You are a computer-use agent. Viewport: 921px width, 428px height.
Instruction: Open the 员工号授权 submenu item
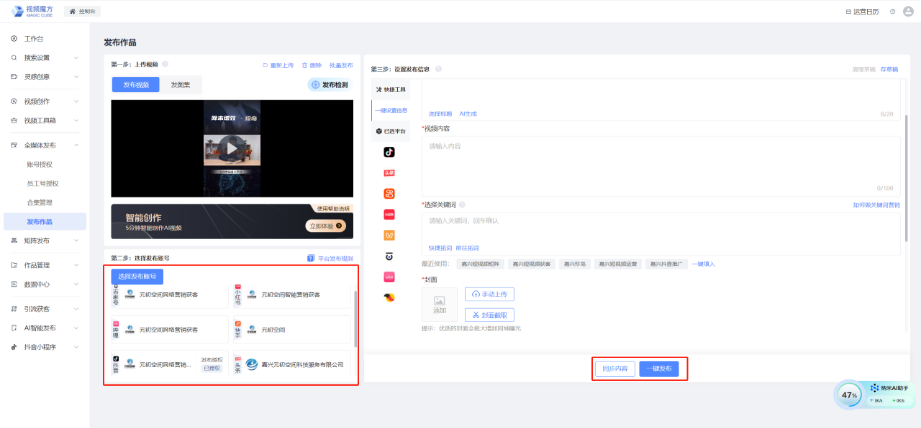pyautogui.click(x=42, y=183)
